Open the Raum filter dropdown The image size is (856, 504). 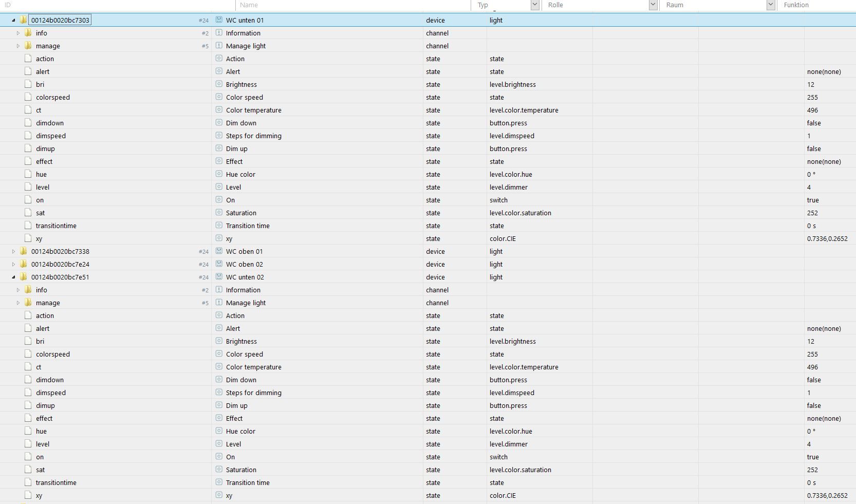click(771, 5)
